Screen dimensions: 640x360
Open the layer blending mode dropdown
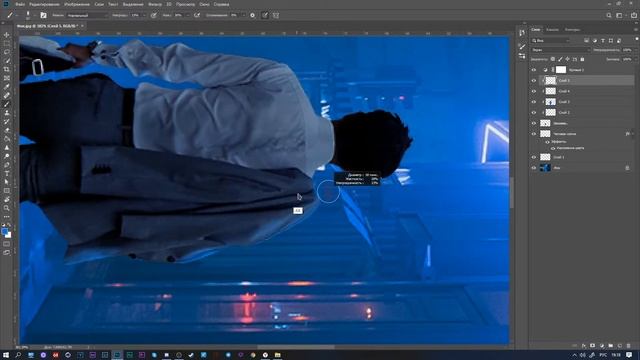[x=560, y=50]
